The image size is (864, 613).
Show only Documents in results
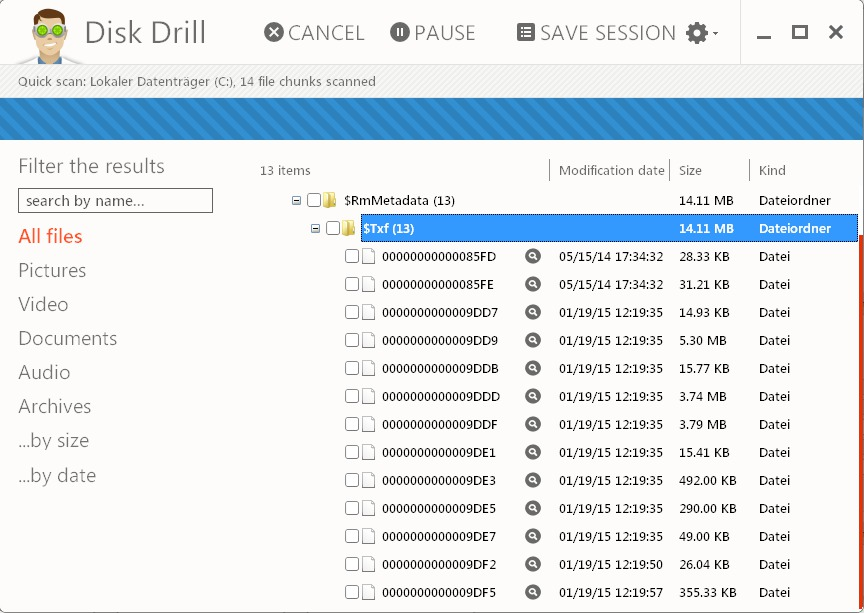click(68, 338)
